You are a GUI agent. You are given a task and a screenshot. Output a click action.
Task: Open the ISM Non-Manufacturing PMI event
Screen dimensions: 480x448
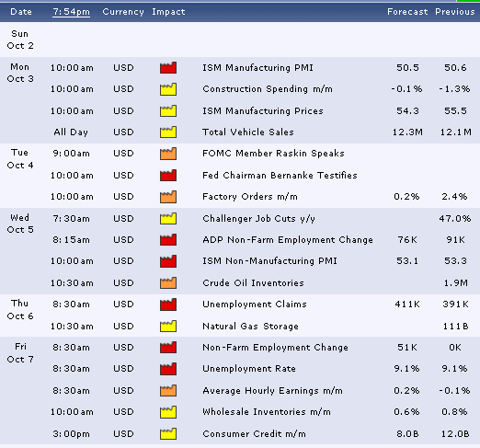coord(269,261)
